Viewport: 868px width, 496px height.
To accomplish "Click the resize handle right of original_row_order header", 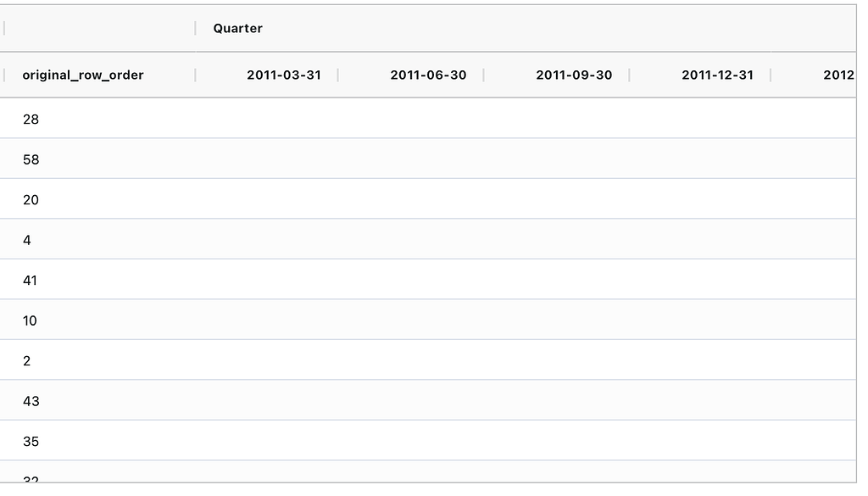I will pyautogui.click(x=195, y=75).
